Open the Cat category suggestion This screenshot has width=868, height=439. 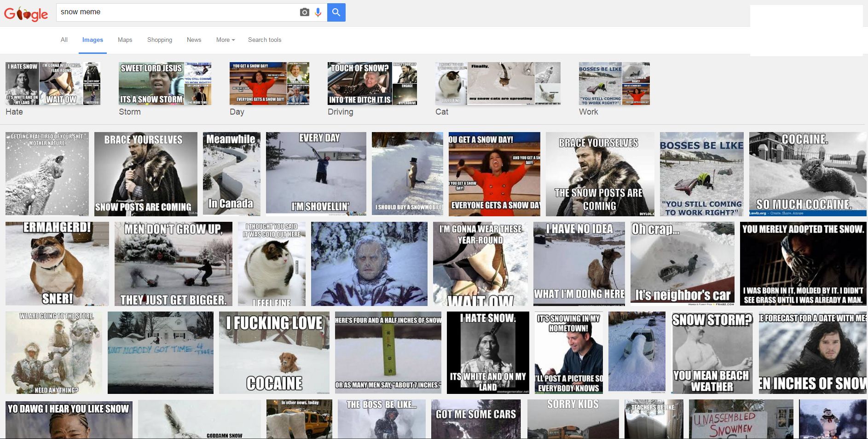pyautogui.click(x=498, y=89)
